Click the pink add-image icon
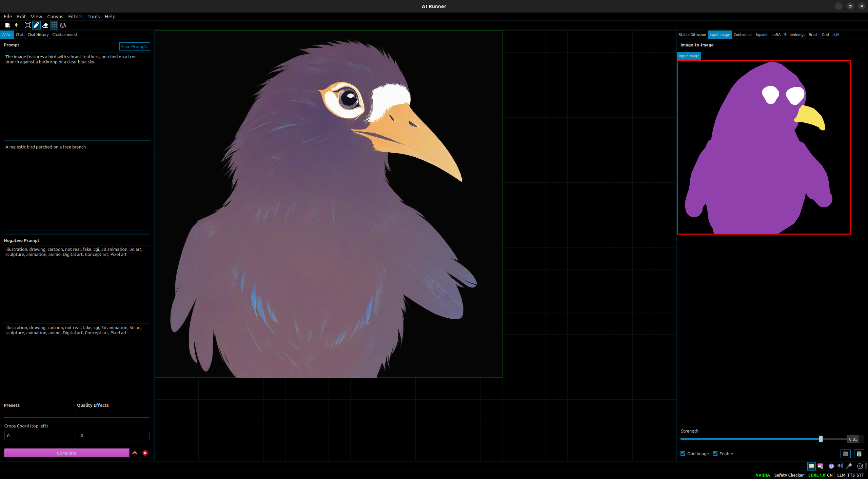The height and width of the screenshot is (479, 868). (821, 466)
